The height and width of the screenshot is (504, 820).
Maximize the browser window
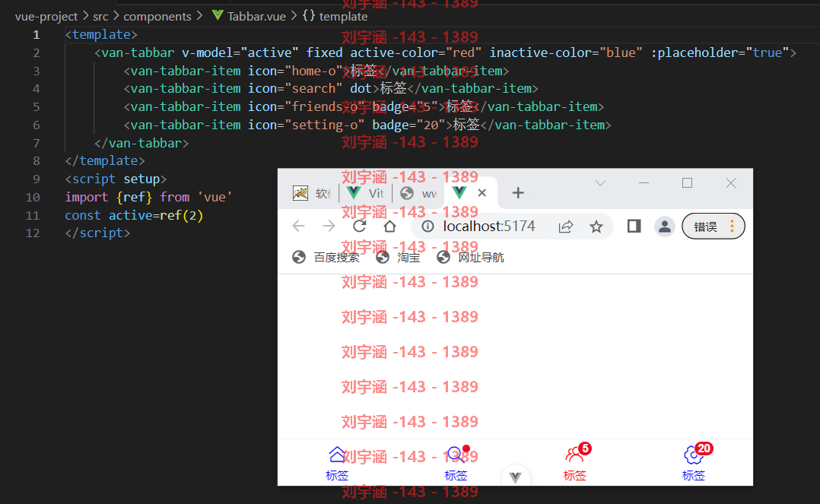pyautogui.click(x=687, y=183)
